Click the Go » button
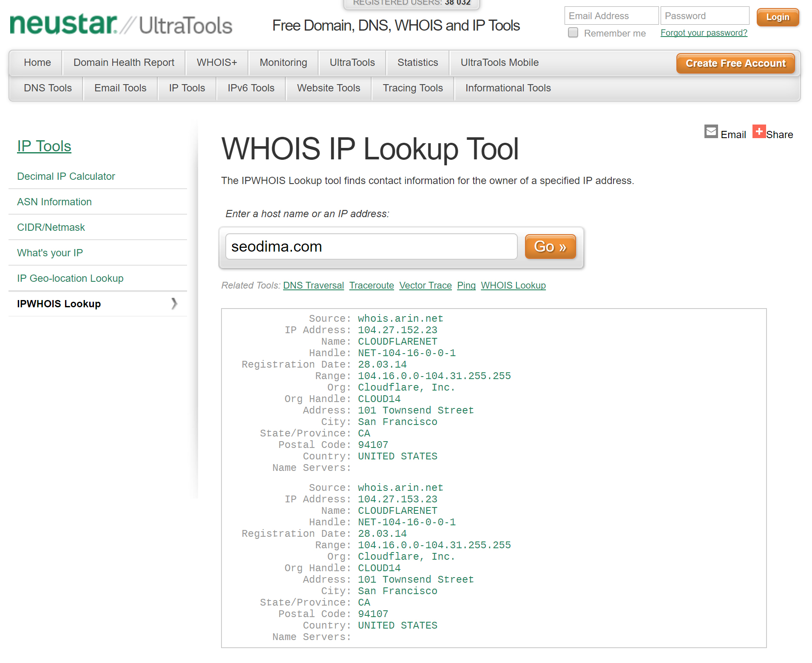Viewport: 812px width, 663px height. coord(550,246)
